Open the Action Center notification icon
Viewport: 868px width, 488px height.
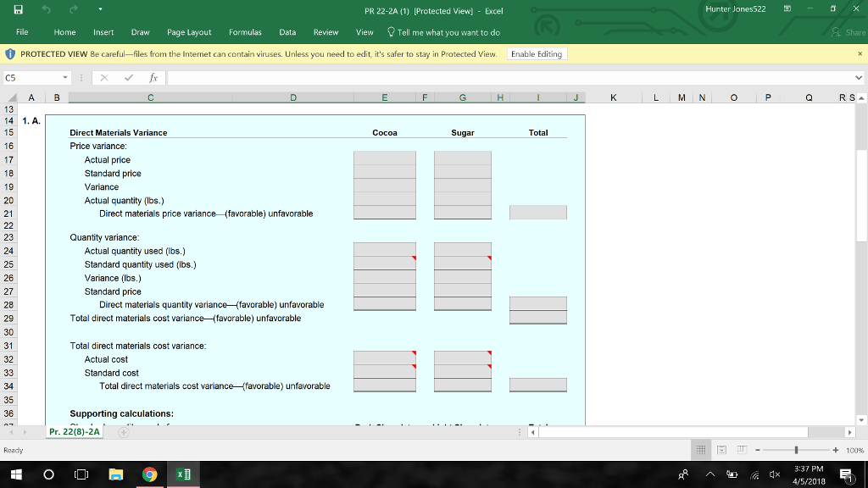point(847,474)
